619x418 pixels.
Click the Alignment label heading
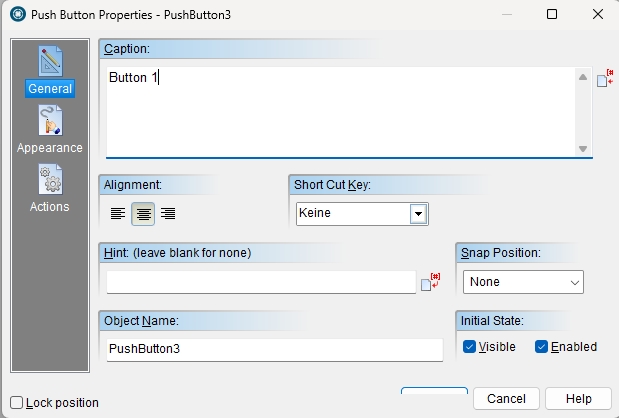(133, 185)
